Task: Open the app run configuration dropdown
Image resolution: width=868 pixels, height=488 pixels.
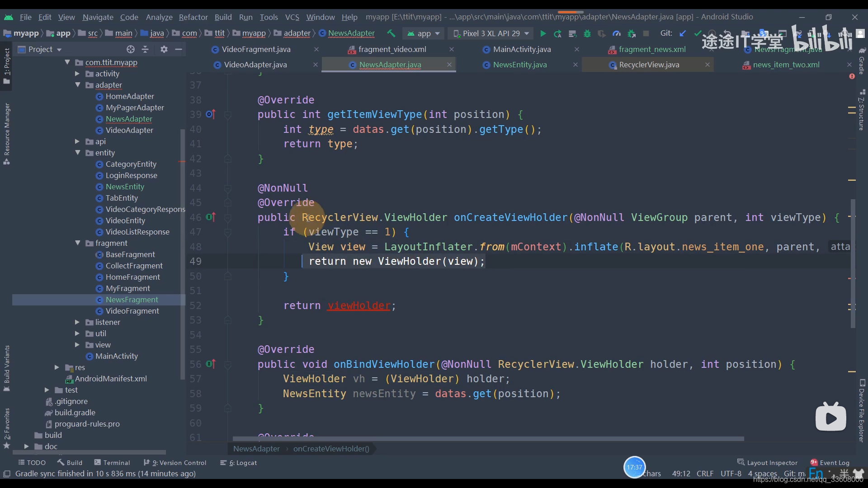Action: (423, 33)
